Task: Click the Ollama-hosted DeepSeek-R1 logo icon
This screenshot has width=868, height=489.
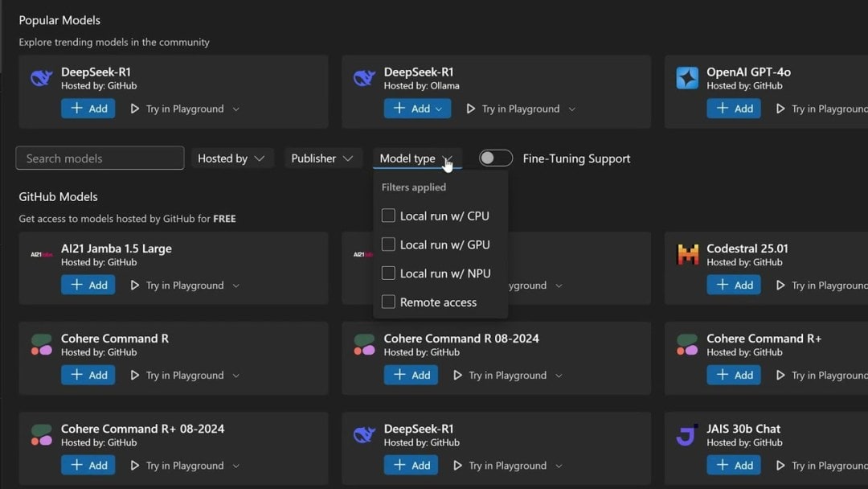Action: click(364, 78)
